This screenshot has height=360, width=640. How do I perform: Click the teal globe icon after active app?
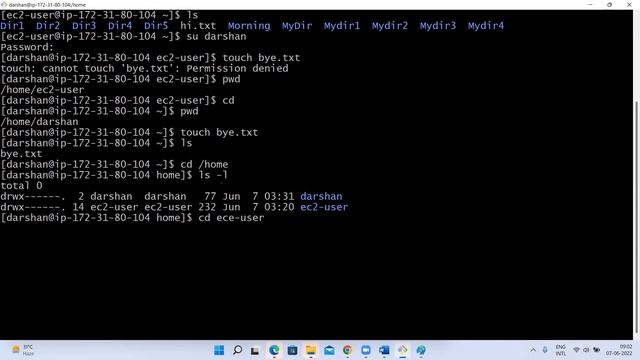[421, 350]
